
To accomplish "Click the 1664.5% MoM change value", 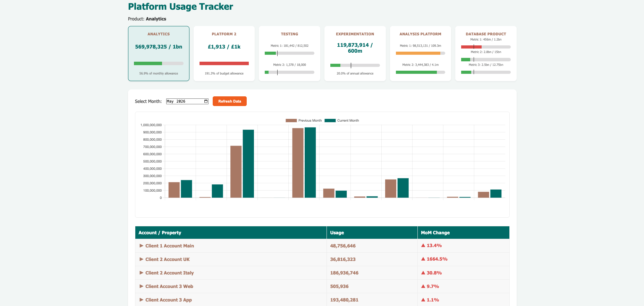I will 434,259.
